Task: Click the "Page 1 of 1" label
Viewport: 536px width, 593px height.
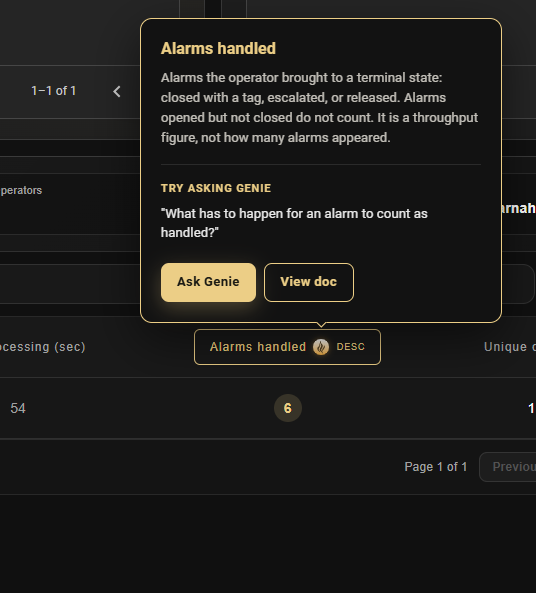Action: click(435, 467)
